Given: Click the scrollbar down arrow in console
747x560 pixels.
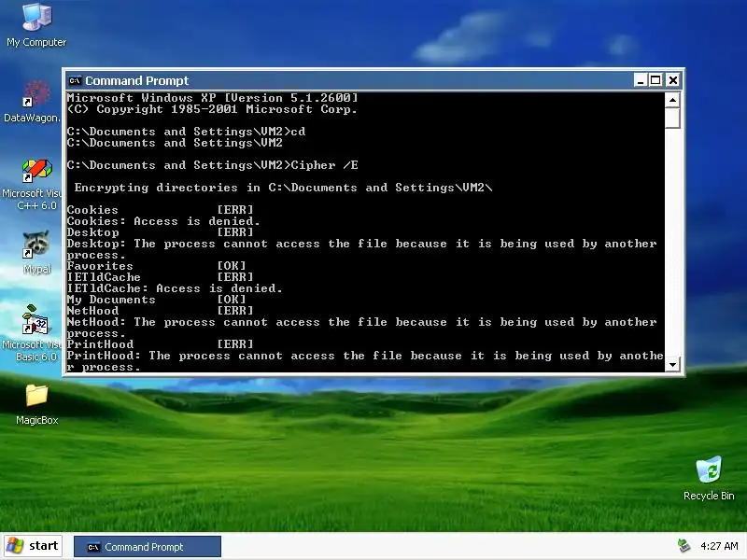Looking at the screenshot, I should pos(672,364).
